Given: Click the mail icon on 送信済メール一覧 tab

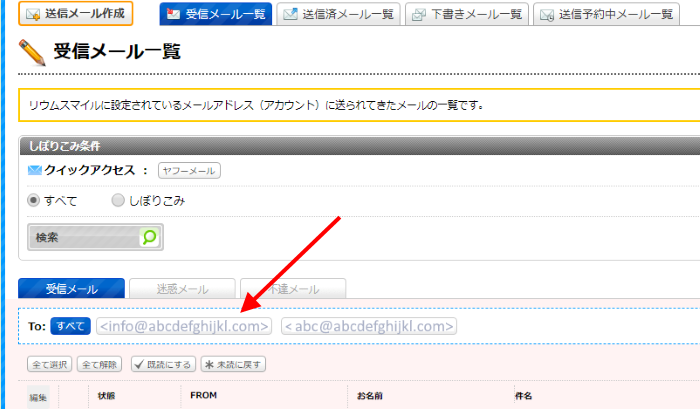Looking at the screenshot, I should click(x=290, y=14).
